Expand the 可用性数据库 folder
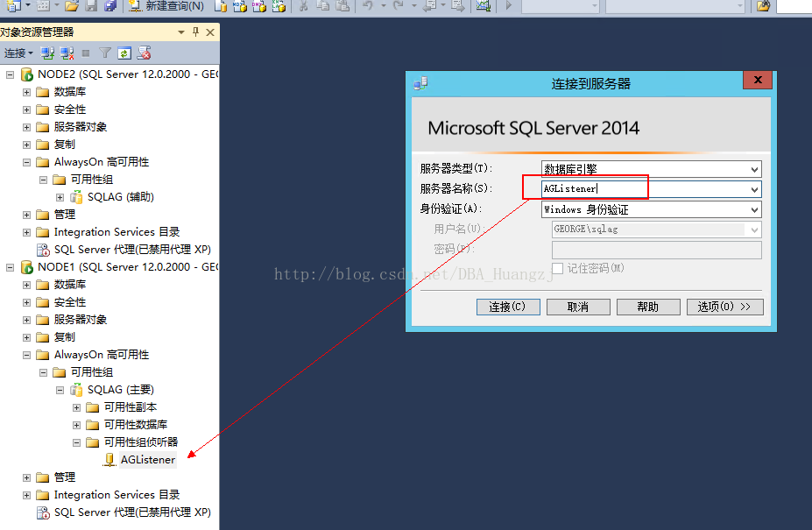This screenshot has height=530, width=812. (x=76, y=426)
